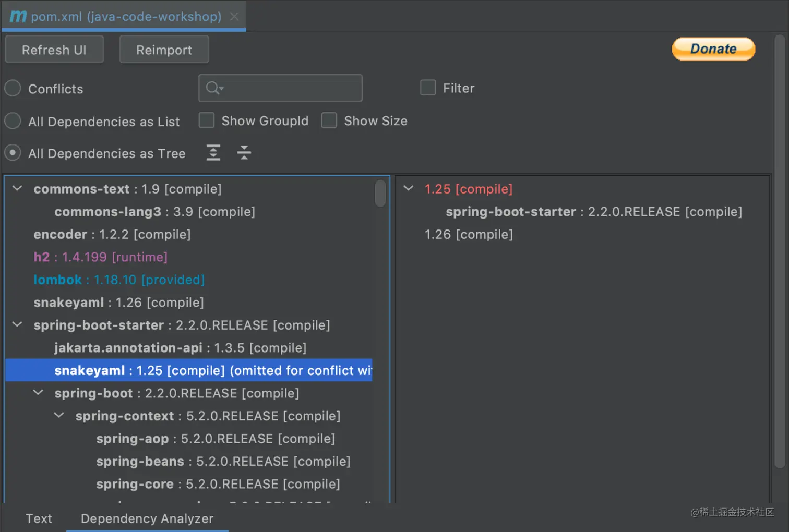Click the orange Donate button

click(713, 49)
